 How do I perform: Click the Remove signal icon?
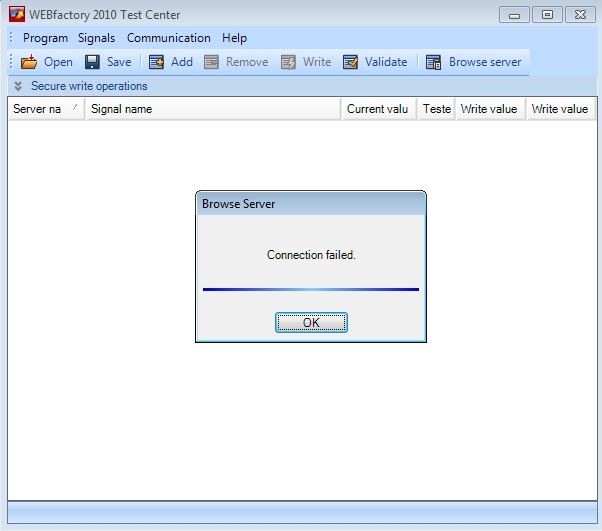pyautogui.click(x=211, y=62)
